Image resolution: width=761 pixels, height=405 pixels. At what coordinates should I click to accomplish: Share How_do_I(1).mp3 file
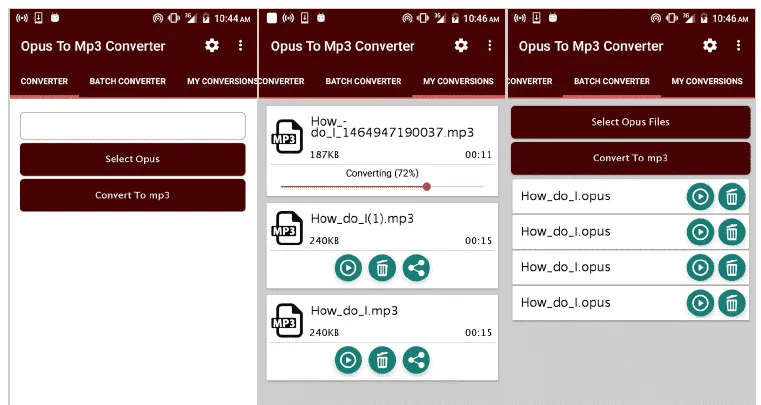[x=416, y=268]
